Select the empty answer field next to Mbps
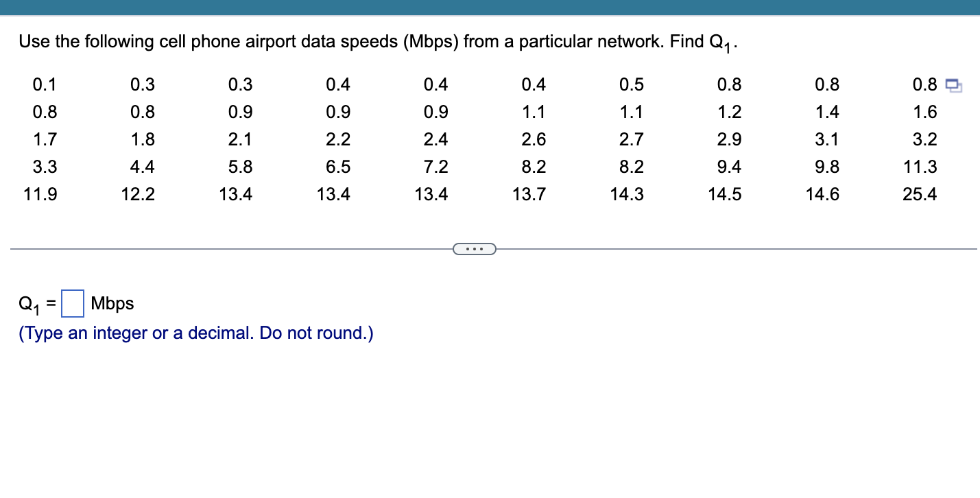This screenshot has width=980, height=498. pos(71,302)
